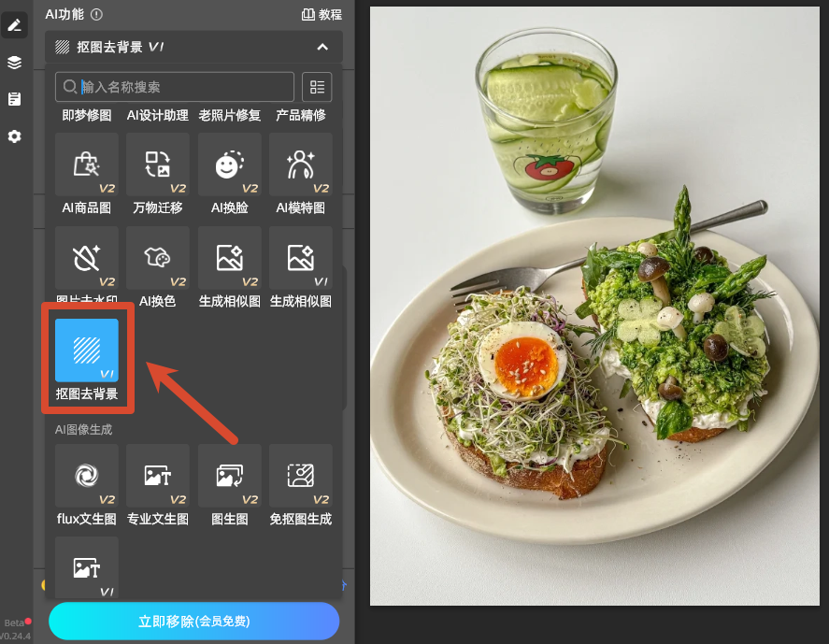Select the AI设计助理 tool
Viewport: 829px width, 644px height.
158,115
